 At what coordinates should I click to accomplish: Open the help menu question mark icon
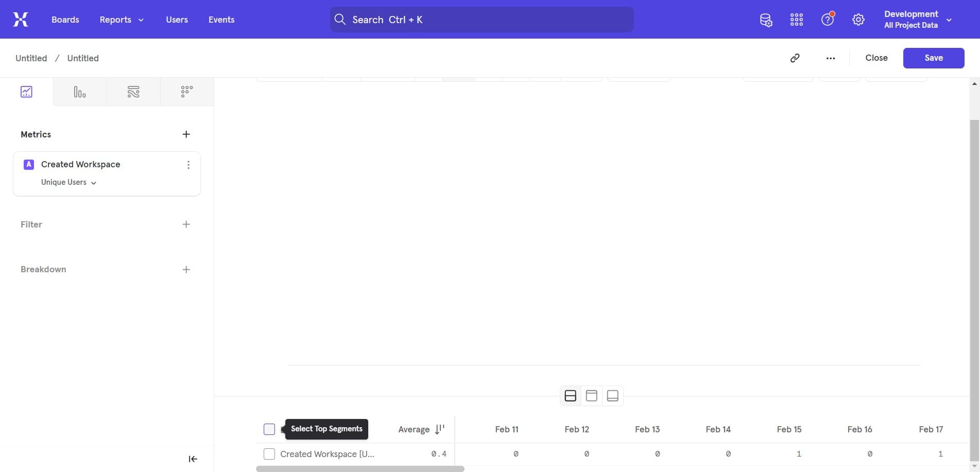click(827, 19)
